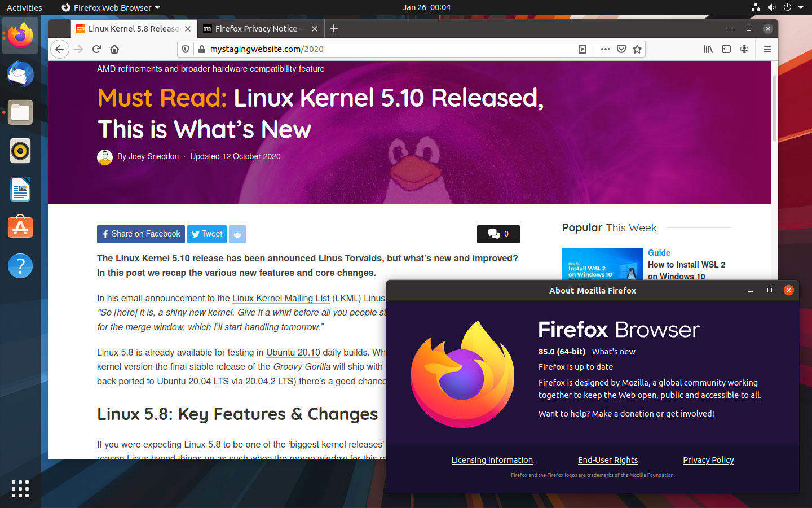Launch Firefox from the dock
The width and height of the screenshot is (812, 508).
tap(20, 36)
